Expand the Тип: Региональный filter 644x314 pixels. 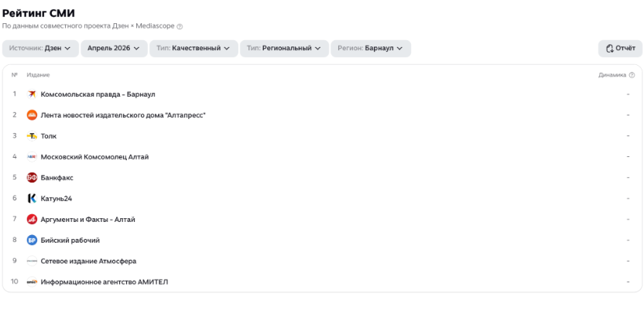point(284,49)
